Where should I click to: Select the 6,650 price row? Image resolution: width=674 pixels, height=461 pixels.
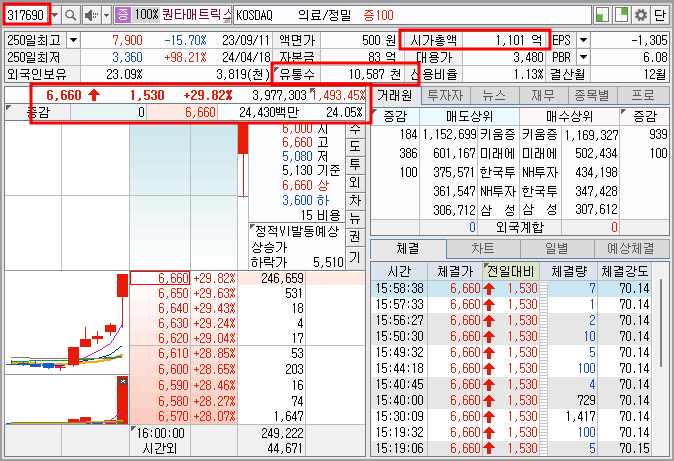point(184,293)
